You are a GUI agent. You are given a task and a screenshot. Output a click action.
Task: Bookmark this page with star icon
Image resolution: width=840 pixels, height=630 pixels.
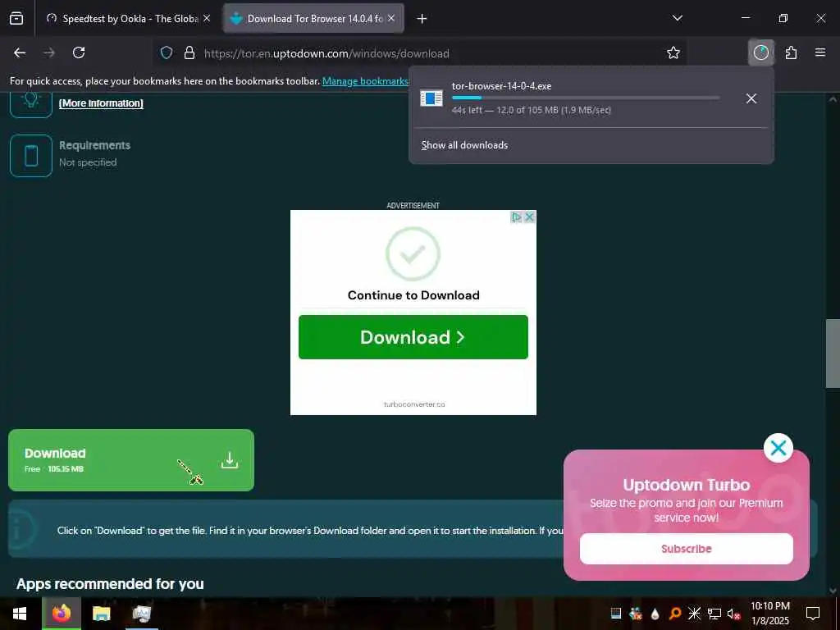coord(673,52)
